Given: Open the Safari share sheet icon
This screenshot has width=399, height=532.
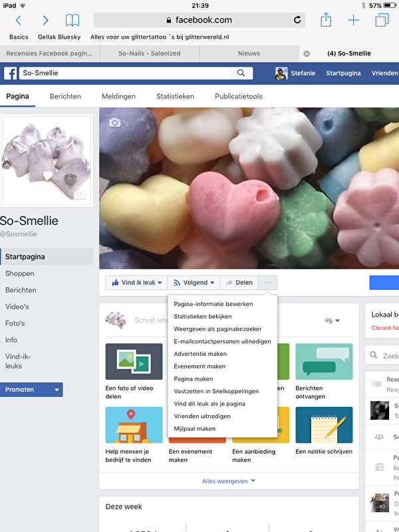Looking at the screenshot, I should pos(326,21).
